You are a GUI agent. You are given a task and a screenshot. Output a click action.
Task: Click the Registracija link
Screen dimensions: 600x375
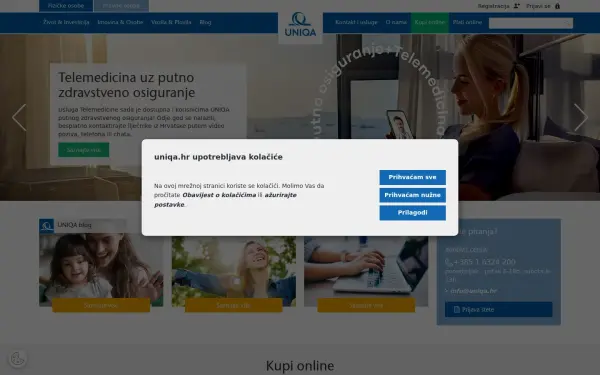[493, 6]
